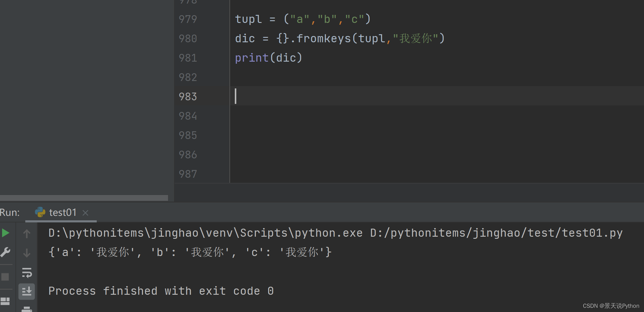Click the Restore Layout icon

[x=5, y=301]
